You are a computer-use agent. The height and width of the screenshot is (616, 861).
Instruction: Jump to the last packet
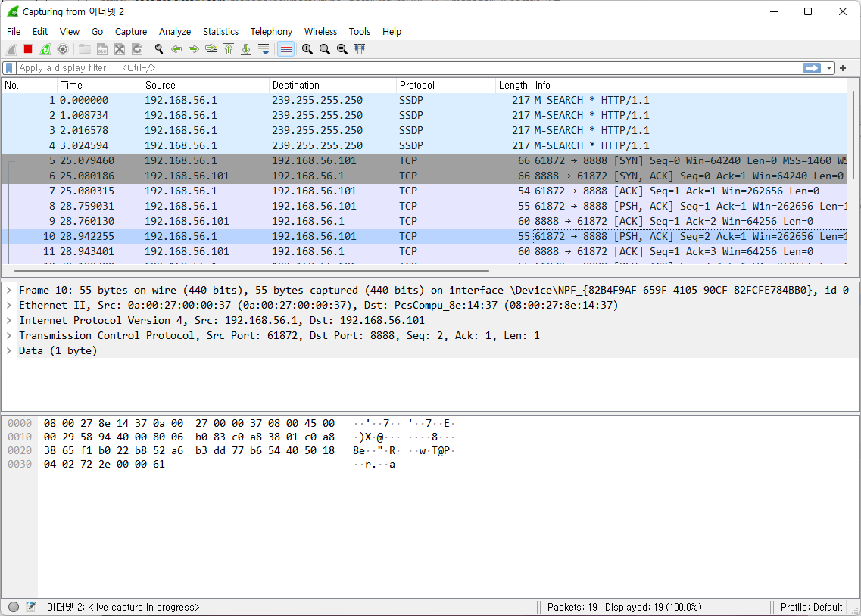[246, 49]
